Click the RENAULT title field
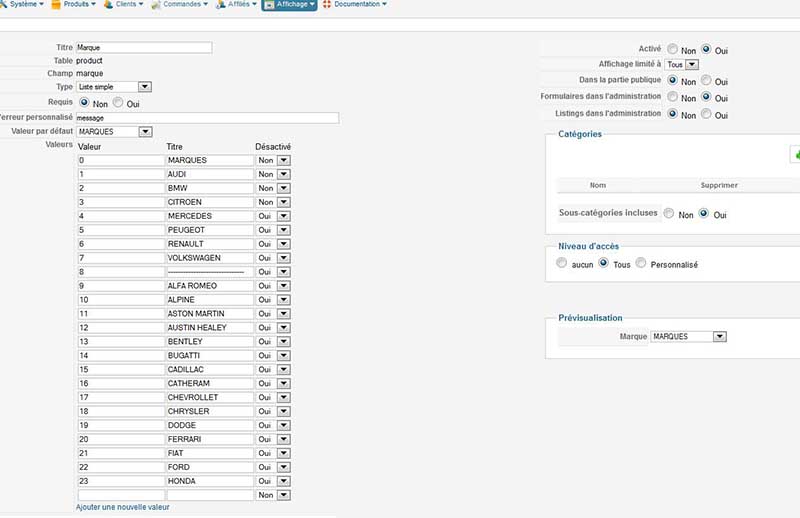This screenshot has width=800, height=518. point(210,244)
